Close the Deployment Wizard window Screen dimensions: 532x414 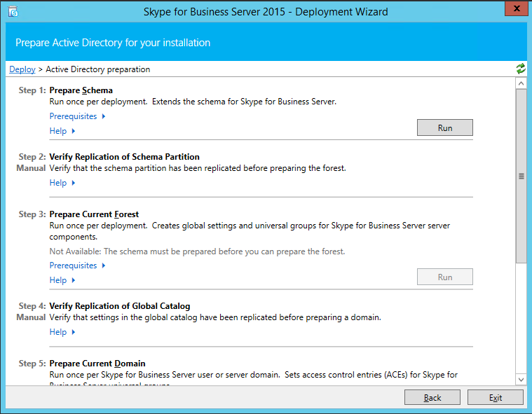click(x=515, y=10)
